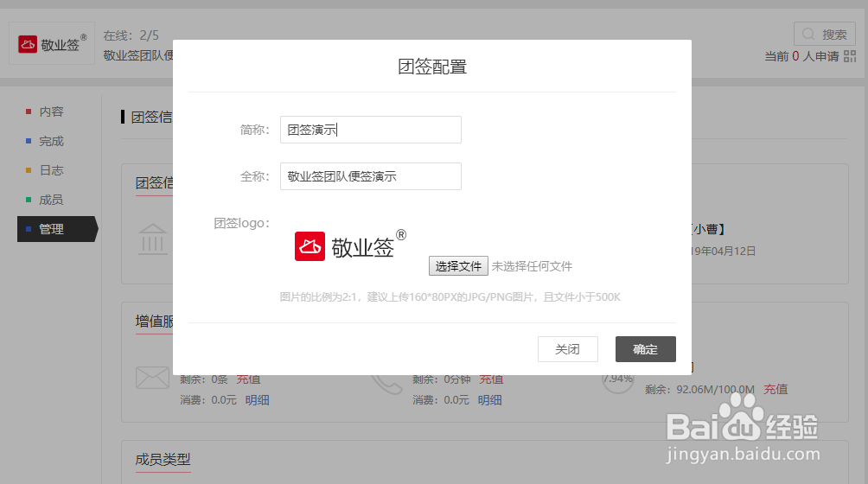
Task: Click the 关闭 close button in dialog
Action: tap(567, 349)
